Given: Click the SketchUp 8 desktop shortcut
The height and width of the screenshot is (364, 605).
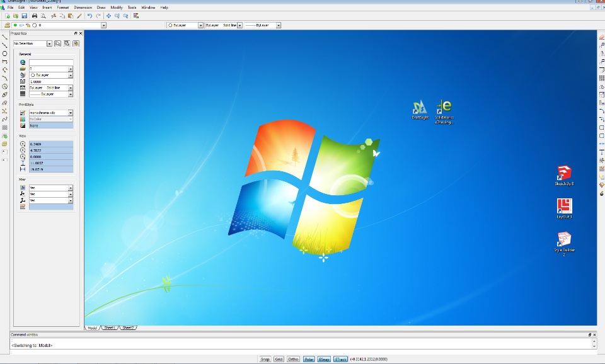Looking at the screenshot, I should tap(564, 176).
